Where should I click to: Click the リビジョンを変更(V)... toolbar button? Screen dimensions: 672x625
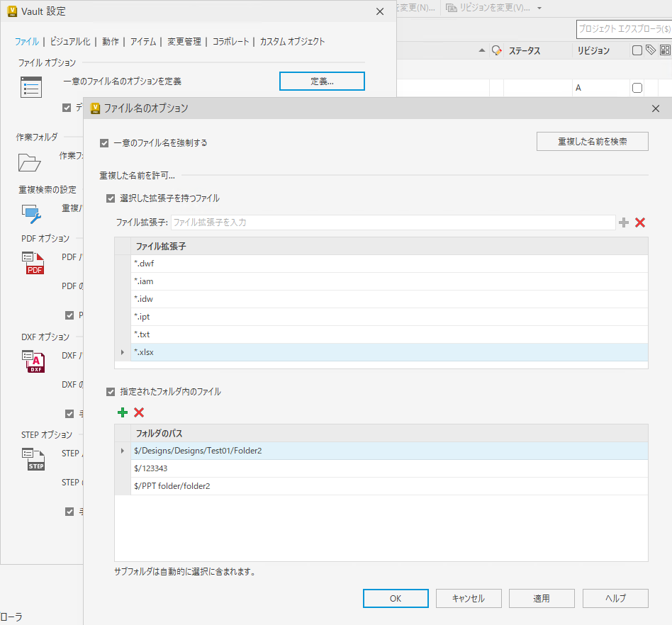click(x=488, y=8)
